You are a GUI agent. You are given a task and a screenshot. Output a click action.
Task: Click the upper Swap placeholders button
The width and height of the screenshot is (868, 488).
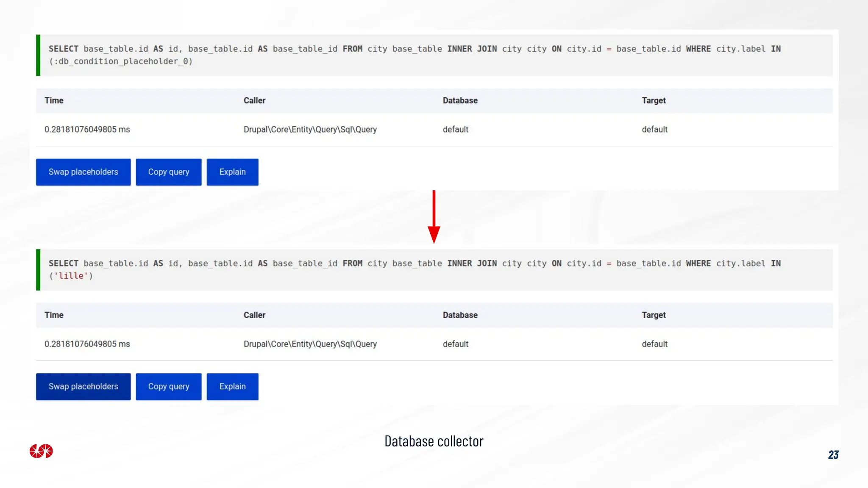coord(83,172)
